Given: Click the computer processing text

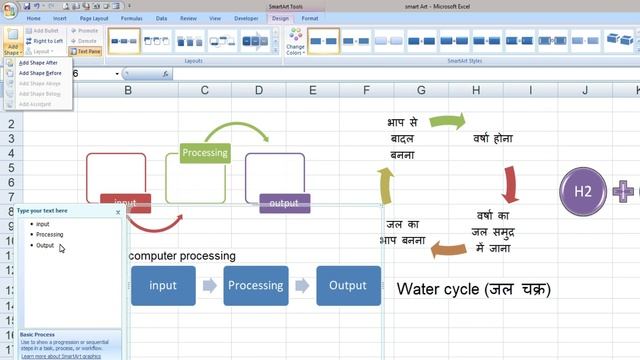Looking at the screenshot, I should point(182,256).
